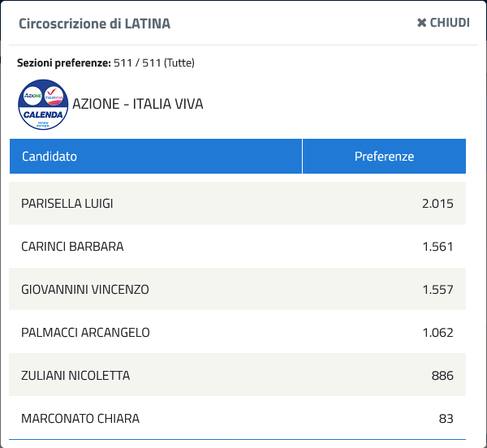The width and height of the screenshot is (487, 448).
Task: Click the 886 preferences value
Action: pyautogui.click(x=442, y=376)
